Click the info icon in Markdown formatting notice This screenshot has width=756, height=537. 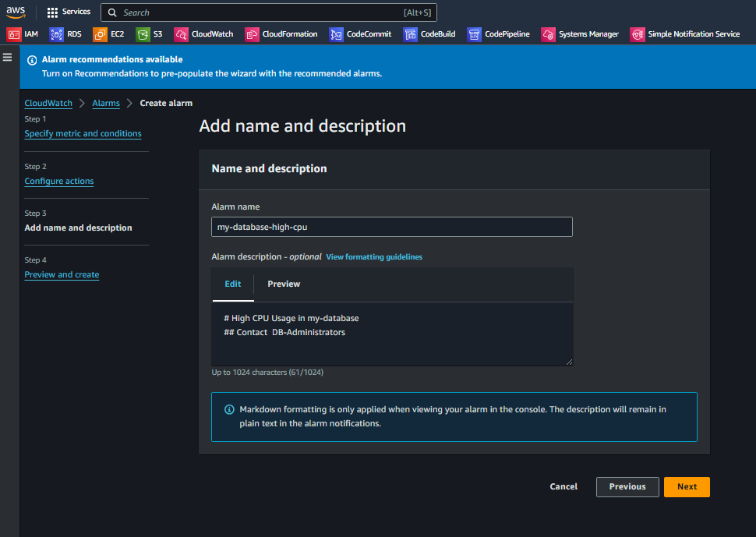(x=229, y=410)
